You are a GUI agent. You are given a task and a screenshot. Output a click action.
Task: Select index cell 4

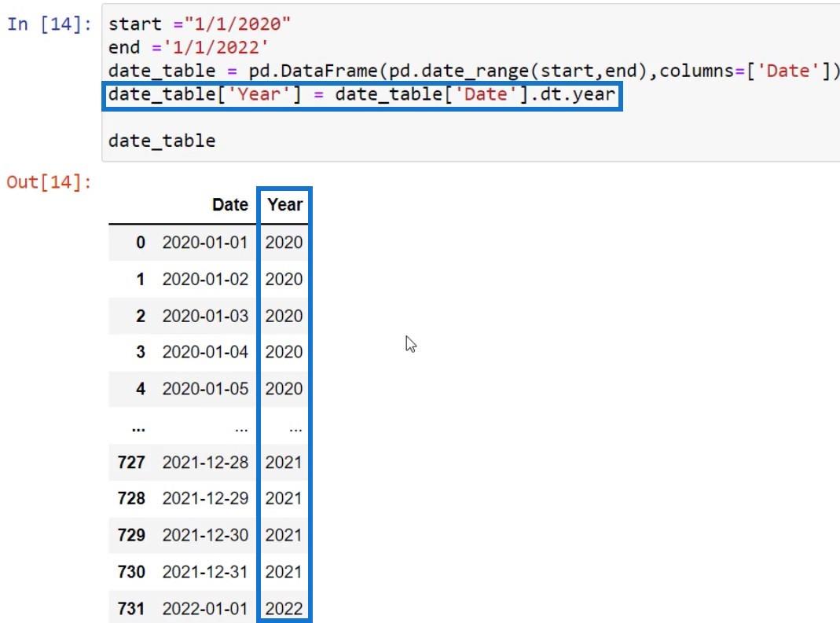pos(141,388)
